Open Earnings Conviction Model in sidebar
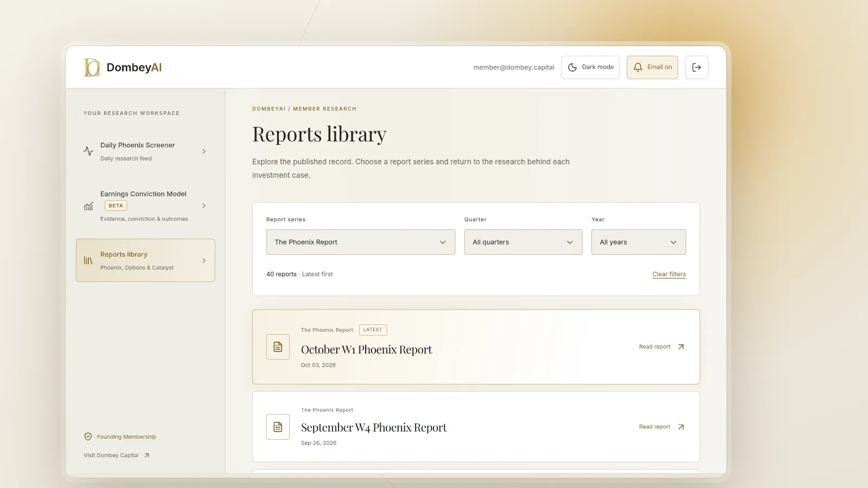Viewport: 868px width, 488px height. (x=145, y=206)
